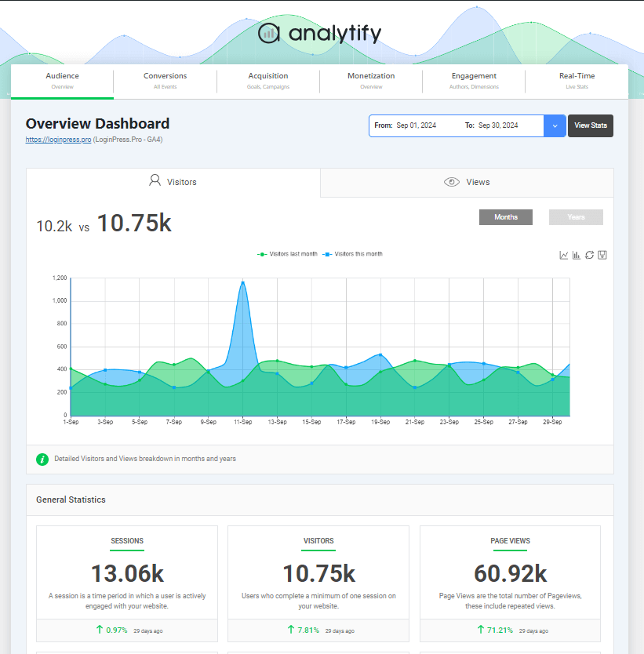
Task: Select the line chart view icon
Action: pyautogui.click(x=563, y=254)
